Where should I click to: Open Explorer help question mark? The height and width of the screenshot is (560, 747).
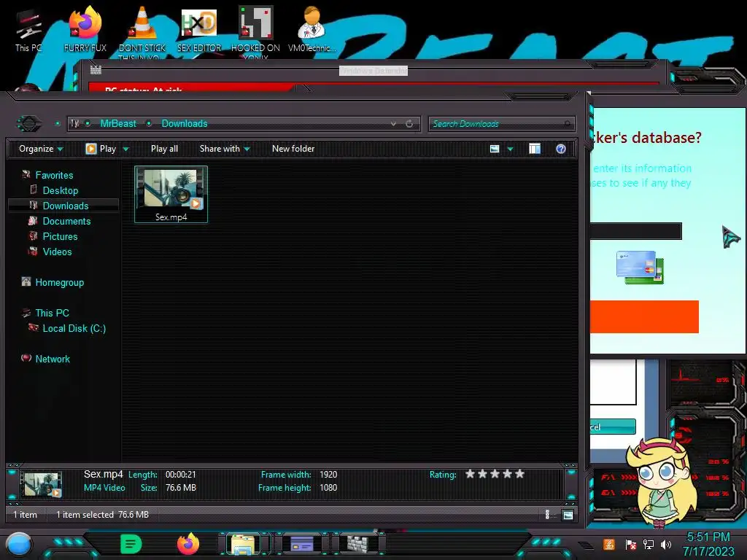click(x=561, y=149)
